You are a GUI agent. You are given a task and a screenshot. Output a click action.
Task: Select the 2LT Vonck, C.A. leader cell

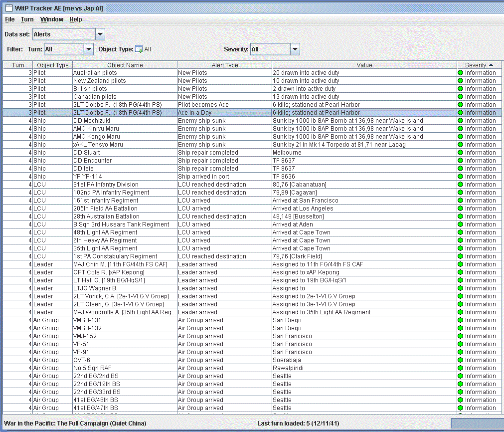pyautogui.click(x=125, y=296)
